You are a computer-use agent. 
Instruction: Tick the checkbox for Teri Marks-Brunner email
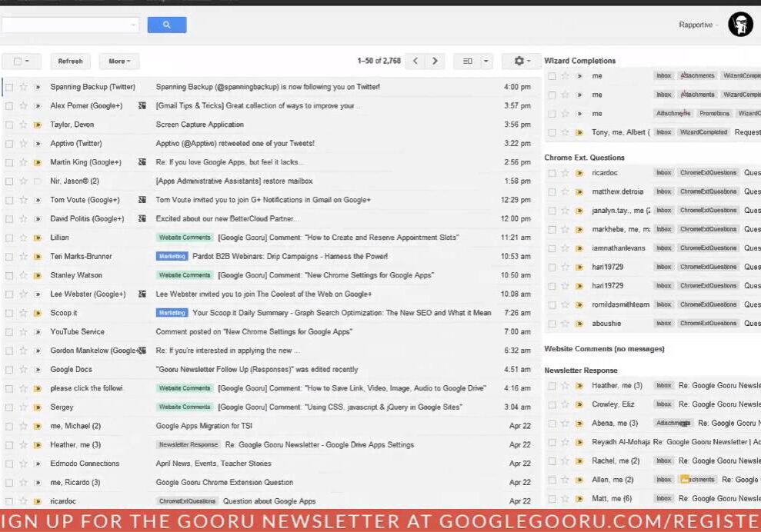point(9,257)
